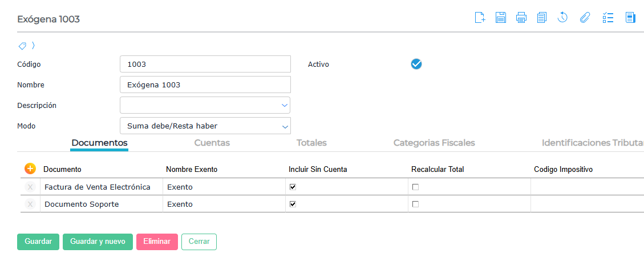Check Recalcular Total for Documento Soporte
The width and height of the screenshot is (644, 277).
[415, 204]
